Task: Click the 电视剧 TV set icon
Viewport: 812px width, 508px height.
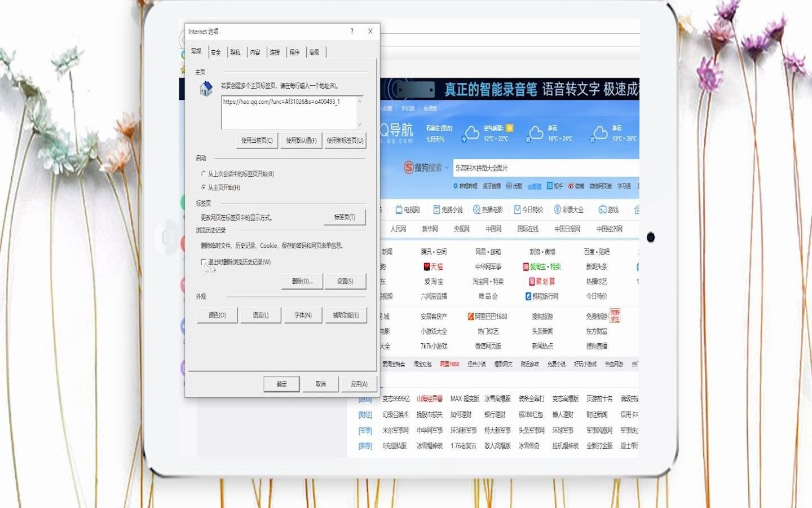Action: [399, 209]
